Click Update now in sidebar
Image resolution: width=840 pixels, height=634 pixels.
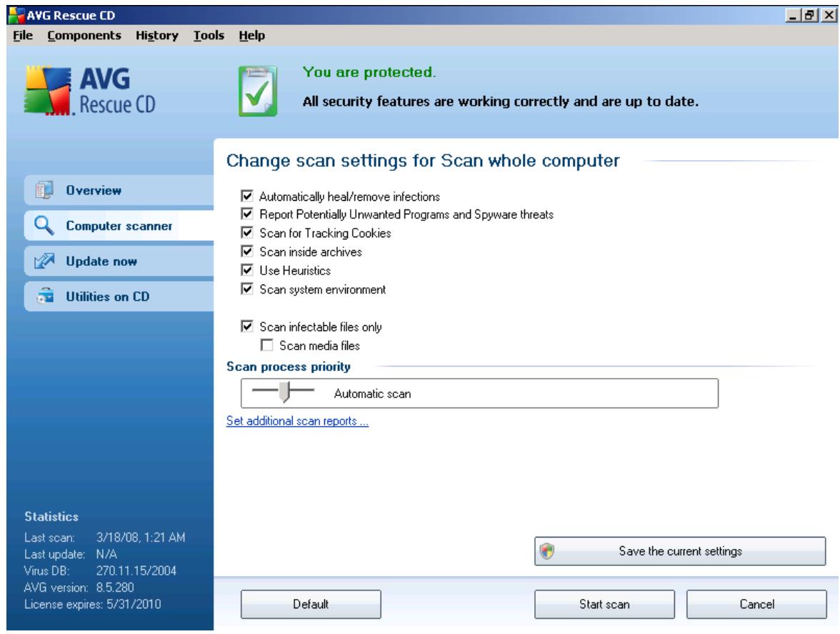(x=119, y=261)
